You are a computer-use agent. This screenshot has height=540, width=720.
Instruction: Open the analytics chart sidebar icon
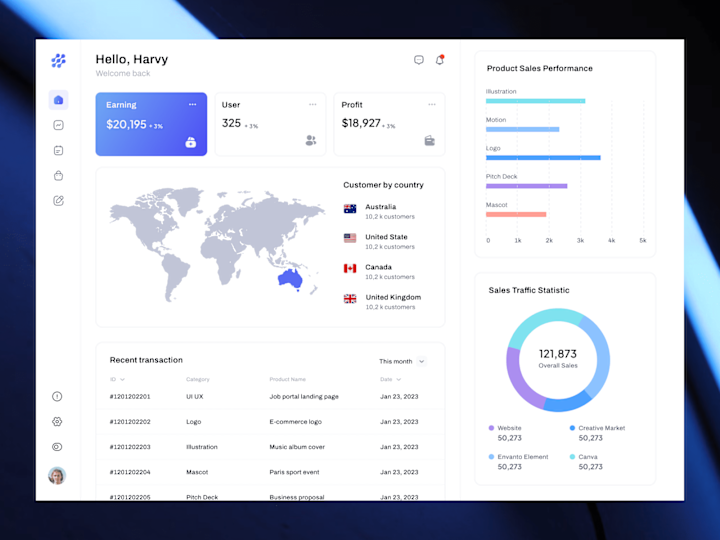click(58, 125)
